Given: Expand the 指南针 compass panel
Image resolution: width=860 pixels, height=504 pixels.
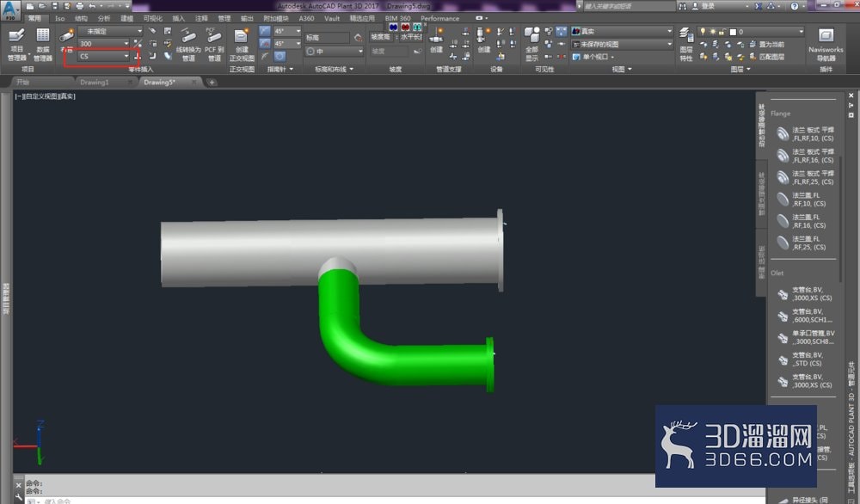Looking at the screenshot, I should (x=279, y=69).
